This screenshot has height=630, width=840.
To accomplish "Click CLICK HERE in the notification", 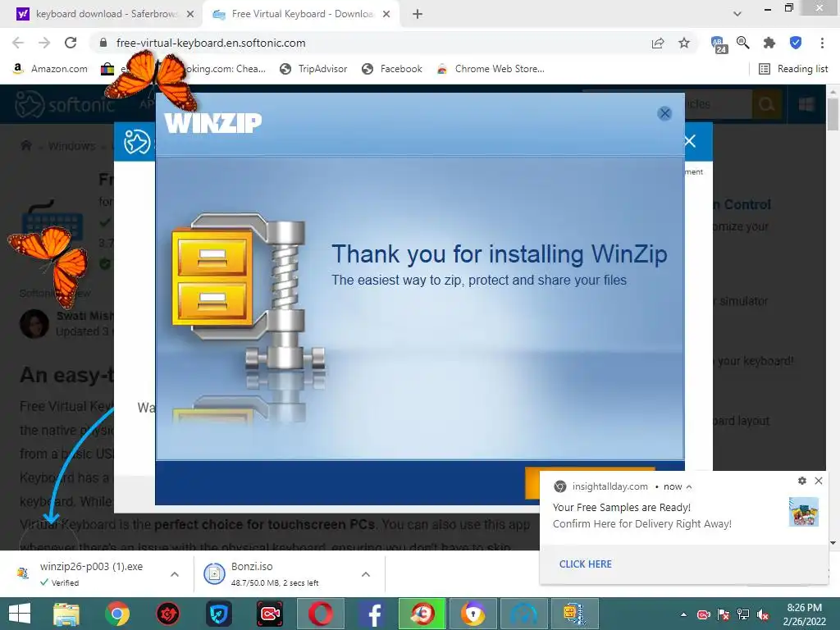I will pyautogui.click(x=585, y=564).
